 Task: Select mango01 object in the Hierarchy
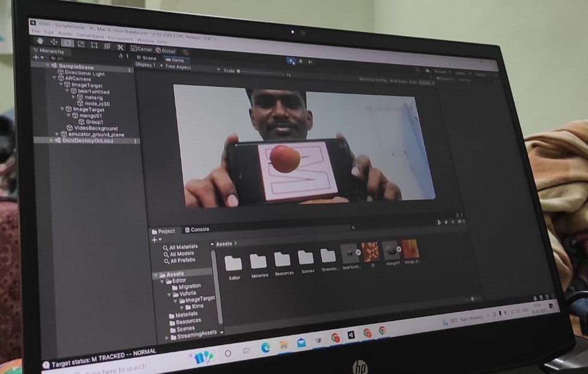pos(90,116)
